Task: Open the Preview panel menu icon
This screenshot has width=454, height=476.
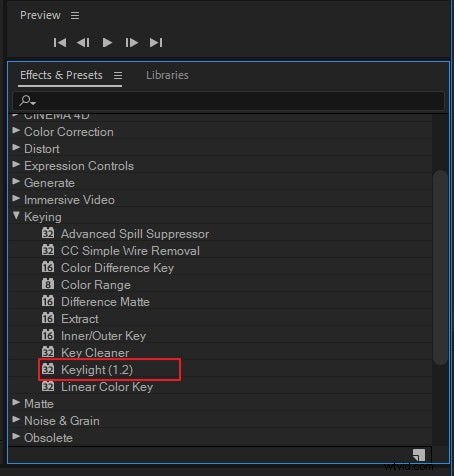Action: click(75, 15)
